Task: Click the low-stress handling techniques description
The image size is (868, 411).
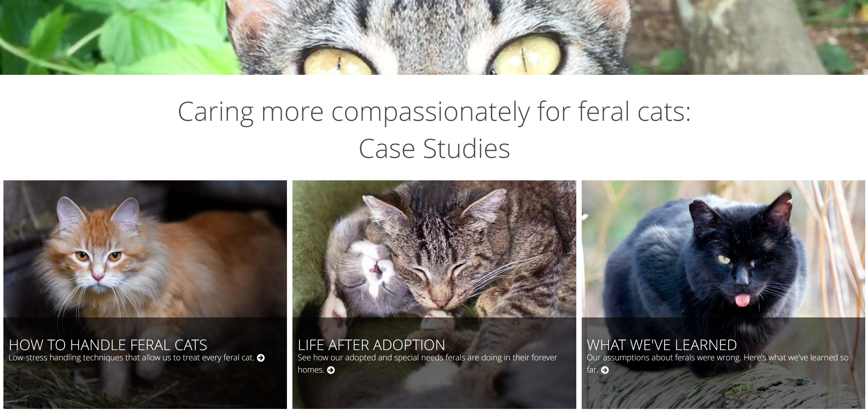Action: (x=131, y=358)
